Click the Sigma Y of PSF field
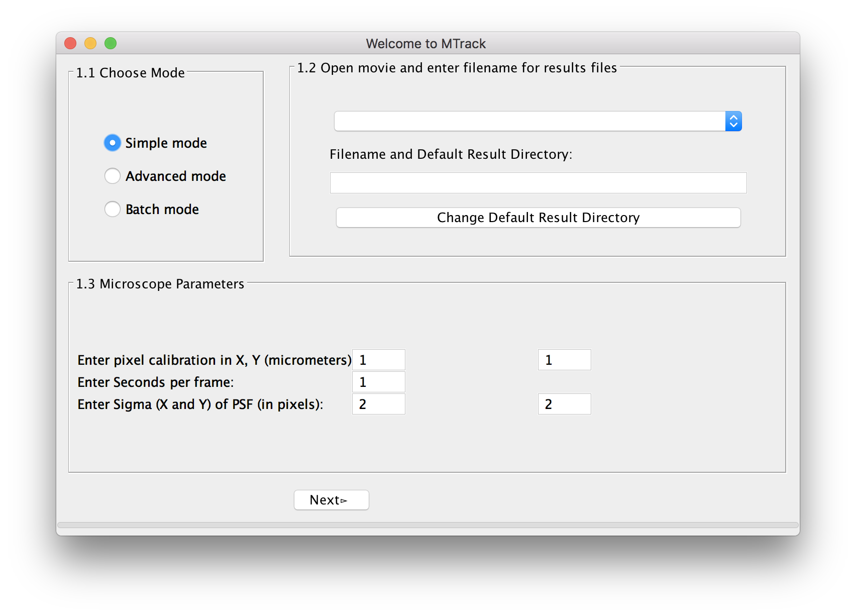Screen dimensions: 856x616 click(x=565, y=404)
